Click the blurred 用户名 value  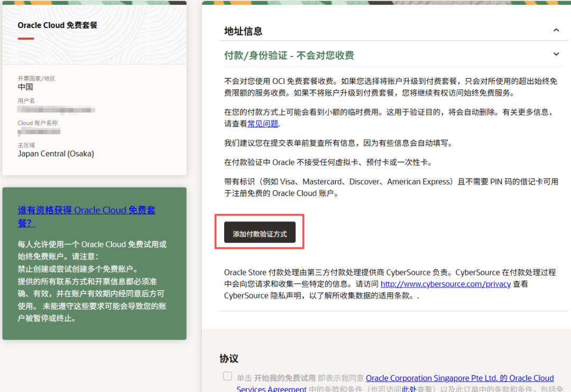56,109
